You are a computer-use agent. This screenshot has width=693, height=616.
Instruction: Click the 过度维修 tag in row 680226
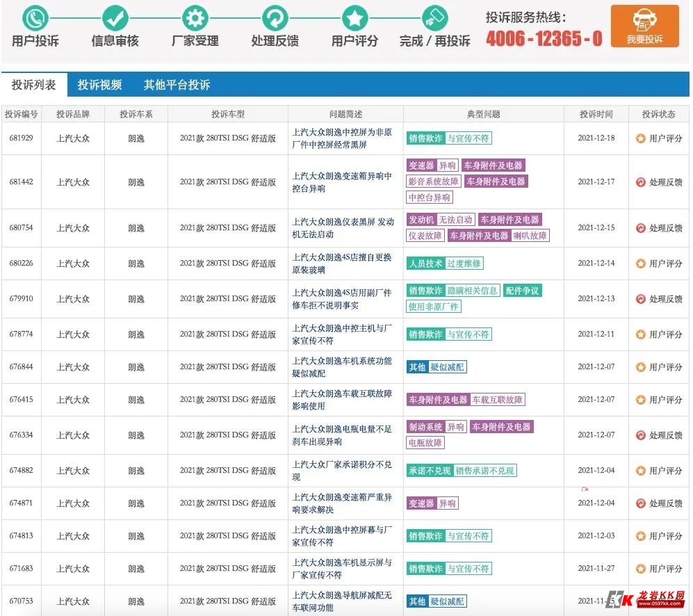(464, 264)
